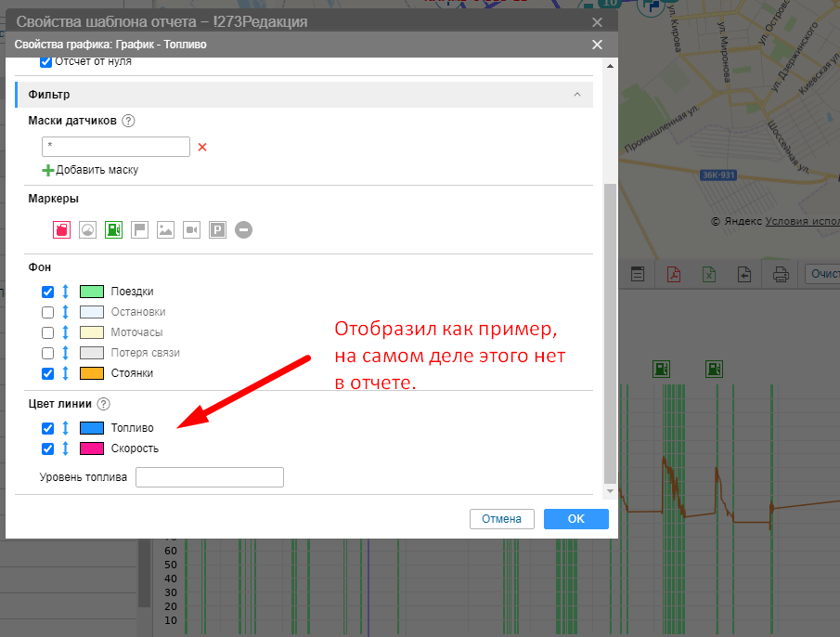The width and height of the screenshot is (840, 637).
Task: Select the speedometer marker icon
Action: [87, 229]
